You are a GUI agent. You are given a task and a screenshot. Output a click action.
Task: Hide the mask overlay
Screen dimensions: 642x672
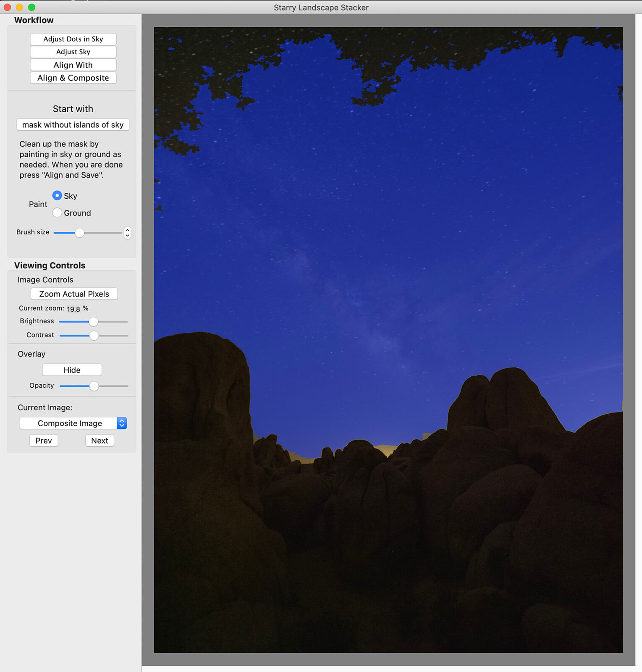pyautogui.click(x=72, y=370)
